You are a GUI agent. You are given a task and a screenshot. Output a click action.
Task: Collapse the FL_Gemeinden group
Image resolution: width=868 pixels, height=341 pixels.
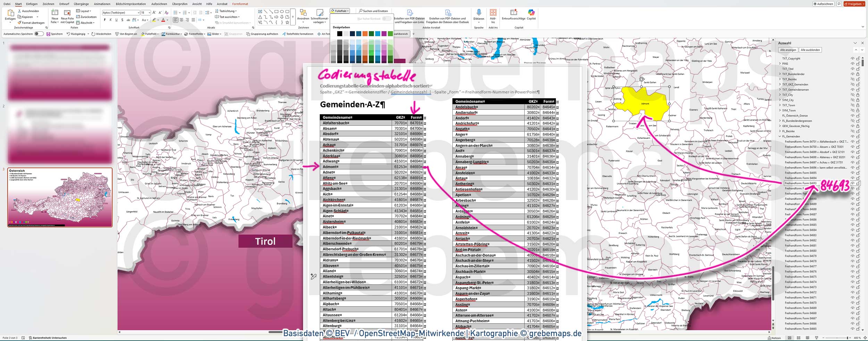point(780,136)
